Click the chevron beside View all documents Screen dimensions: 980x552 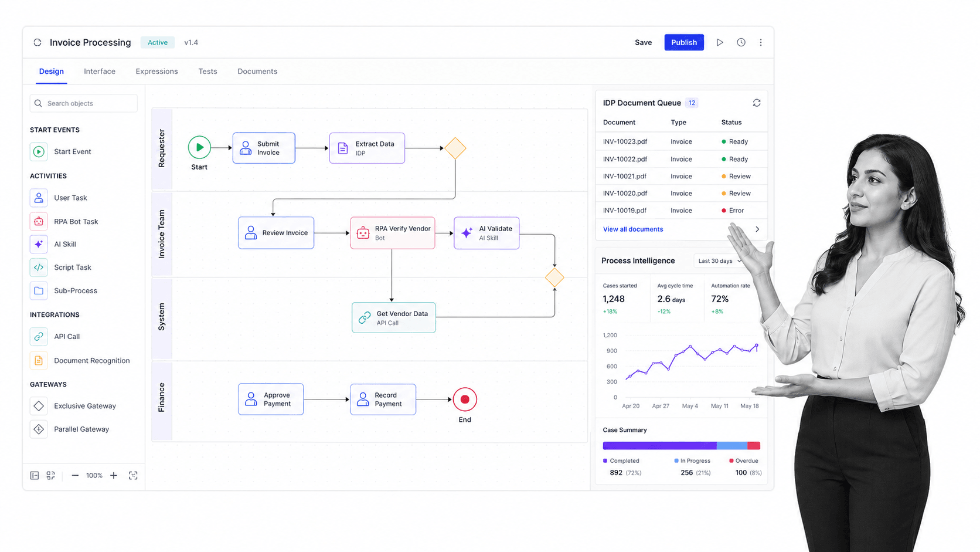(x=757, y=229)
